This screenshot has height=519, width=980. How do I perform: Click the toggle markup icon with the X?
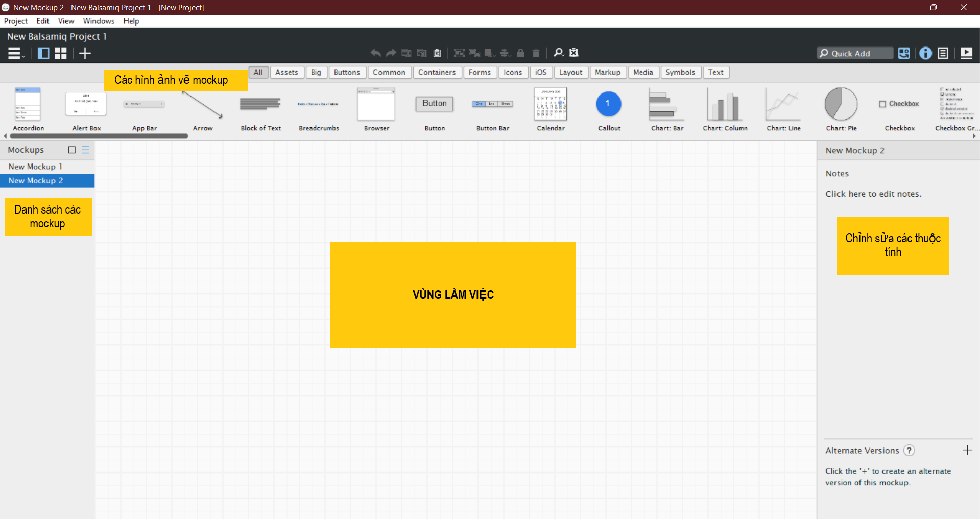point(574,53)
